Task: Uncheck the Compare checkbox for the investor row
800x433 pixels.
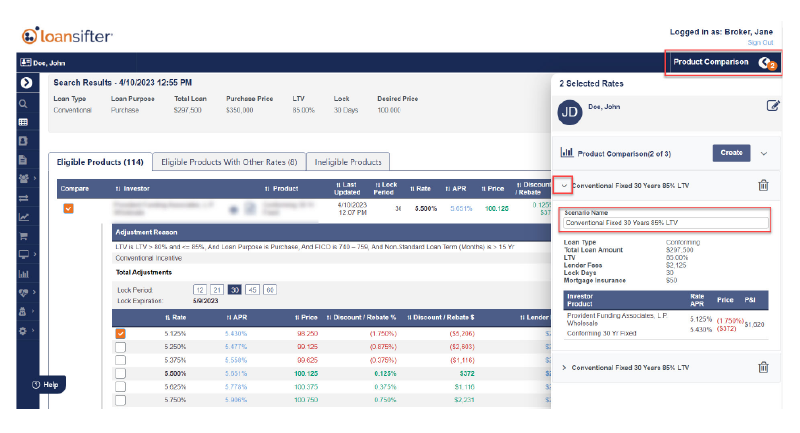Action: [69, 209]
